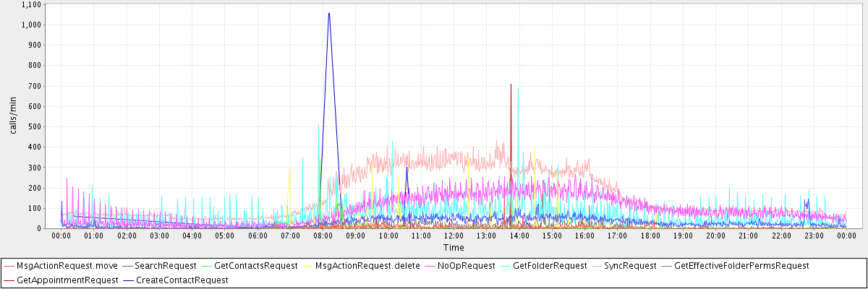Click the MsgActionRequest.move legend entry

(x=67, y=266)
